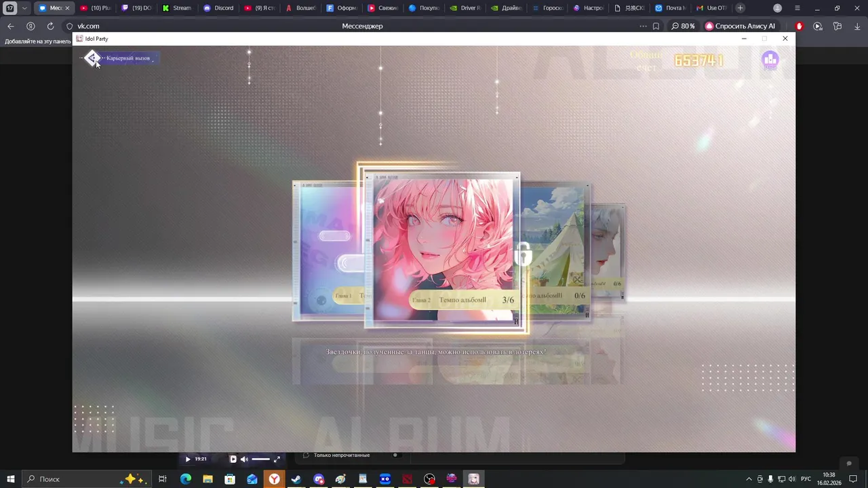Viewport: 868px width, 488px height.
Task: Open the notification center icon
Action: 853,479
